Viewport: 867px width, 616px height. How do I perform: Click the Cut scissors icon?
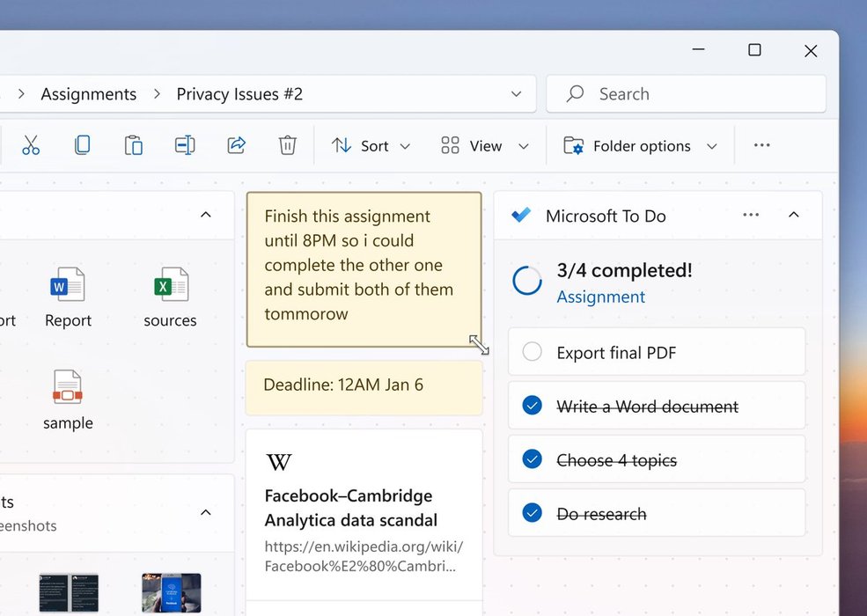pyautogui.click(x=31, y=146)
